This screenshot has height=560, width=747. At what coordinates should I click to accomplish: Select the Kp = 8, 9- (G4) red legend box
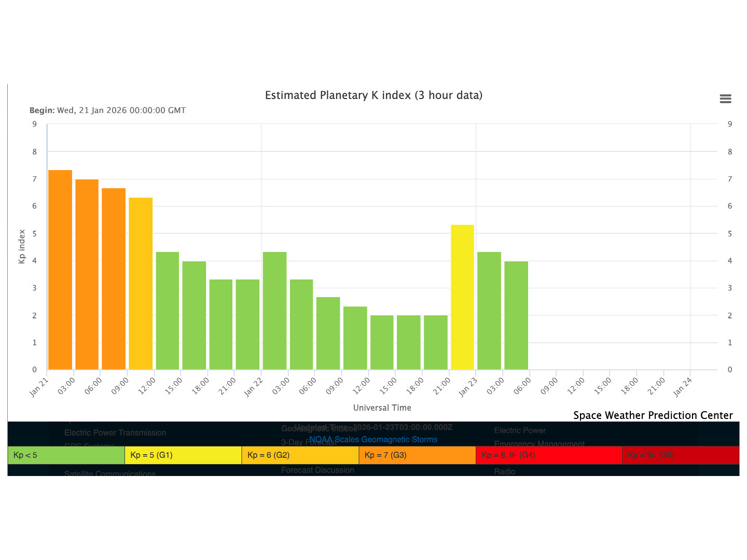(x=548, y=455)
